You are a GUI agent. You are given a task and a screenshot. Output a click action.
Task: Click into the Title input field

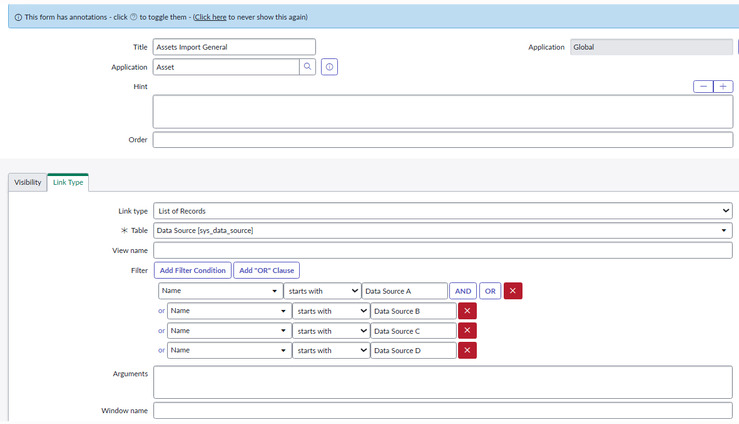[234, 47]
